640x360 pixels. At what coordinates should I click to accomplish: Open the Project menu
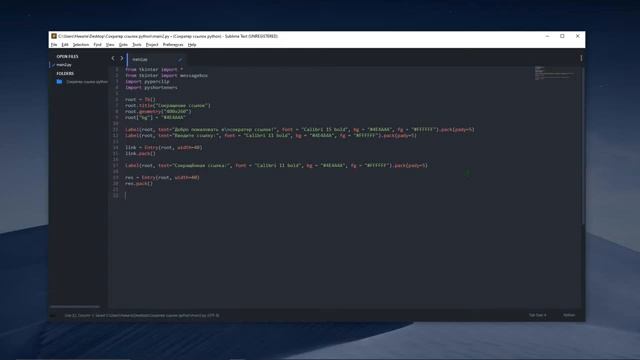pyautogui.click(x=152, y=44)
